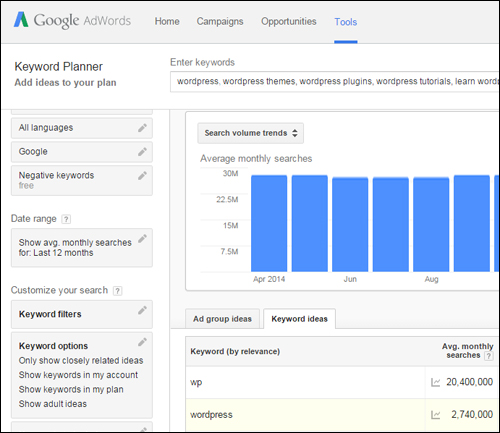
Task: Edit Keyword filters with pencil icon
Action: click(142, 310)
